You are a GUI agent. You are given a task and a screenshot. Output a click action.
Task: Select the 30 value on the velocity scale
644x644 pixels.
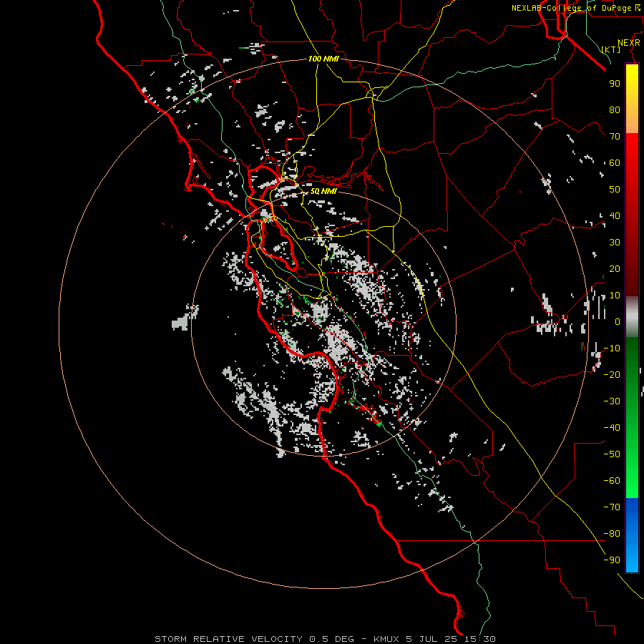coord(615,243)
